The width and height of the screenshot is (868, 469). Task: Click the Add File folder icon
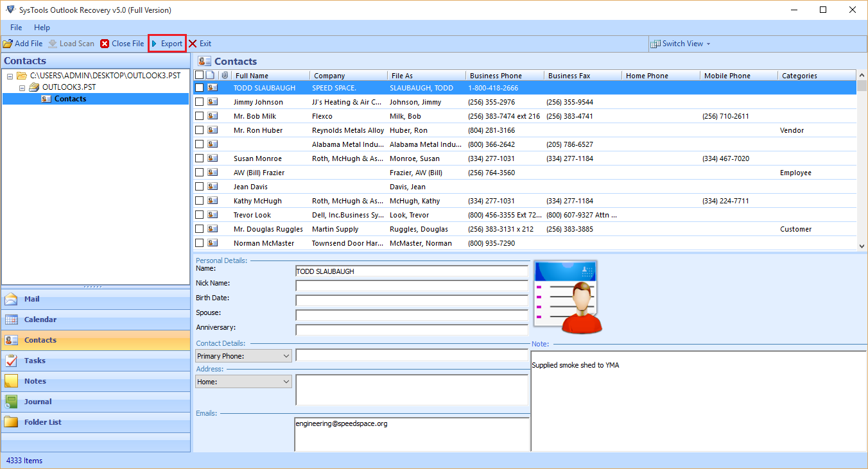(8, 44)
